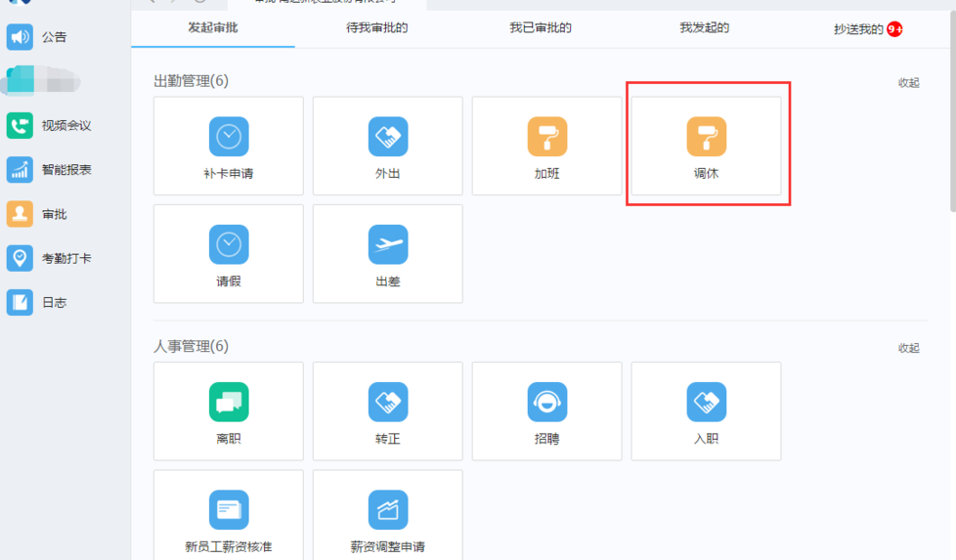Open 视频会议 video conference icon

20,125
